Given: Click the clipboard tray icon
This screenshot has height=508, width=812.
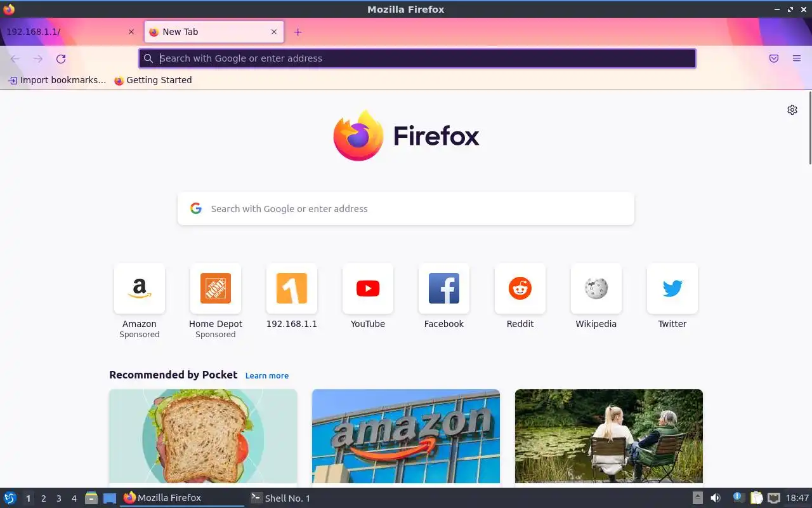Looking at the screenshot, I should pyautogui.click(x=756, y=498).
